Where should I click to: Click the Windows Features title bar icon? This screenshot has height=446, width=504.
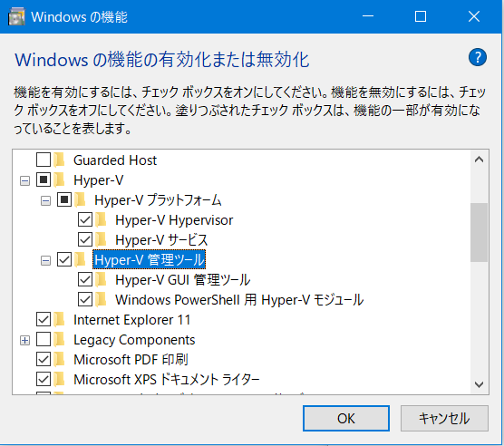(16, 16)
